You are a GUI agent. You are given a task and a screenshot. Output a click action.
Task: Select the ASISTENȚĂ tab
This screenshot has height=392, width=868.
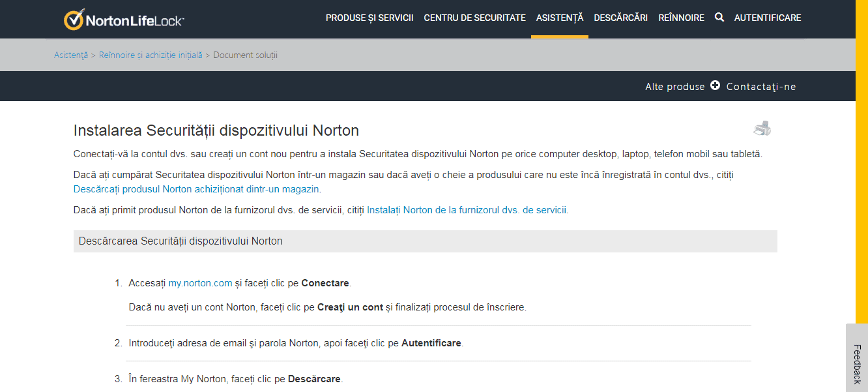click(x=559, y=18)
